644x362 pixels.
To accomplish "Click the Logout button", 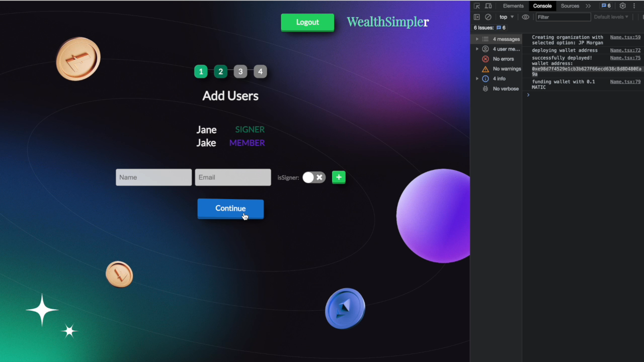I will pos(307,22).
